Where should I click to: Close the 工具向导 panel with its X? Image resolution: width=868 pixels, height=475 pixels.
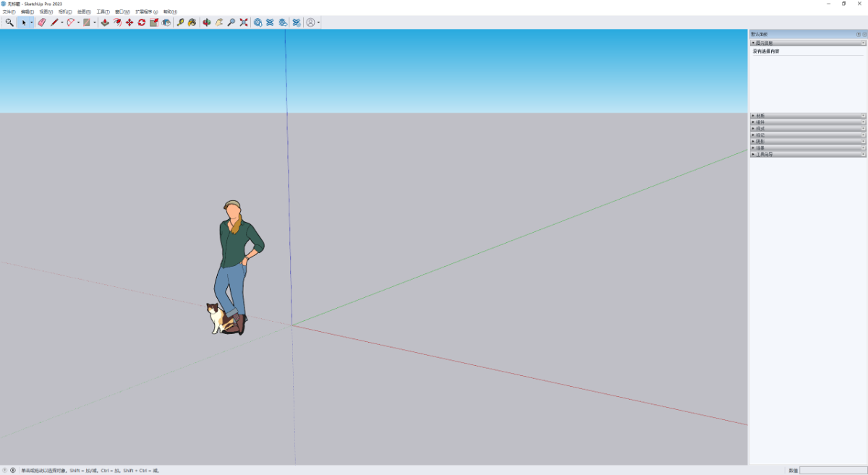click(x=864, y=154)
